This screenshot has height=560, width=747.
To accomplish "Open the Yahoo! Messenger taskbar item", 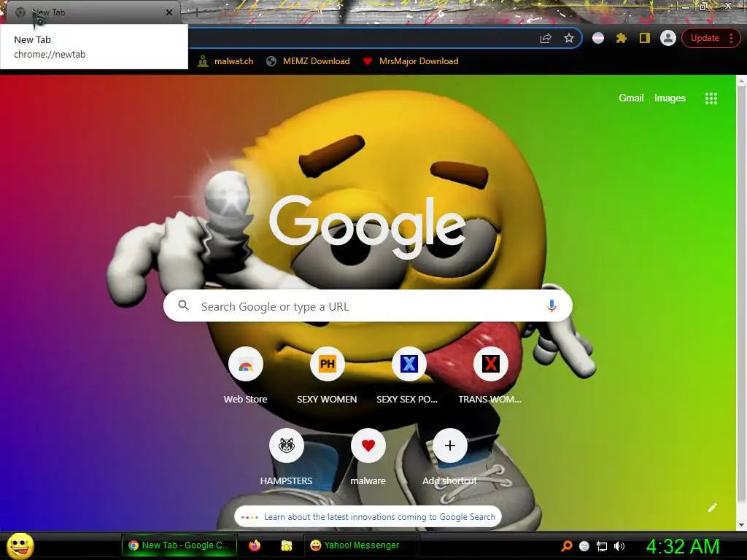I will coord(362,545).
